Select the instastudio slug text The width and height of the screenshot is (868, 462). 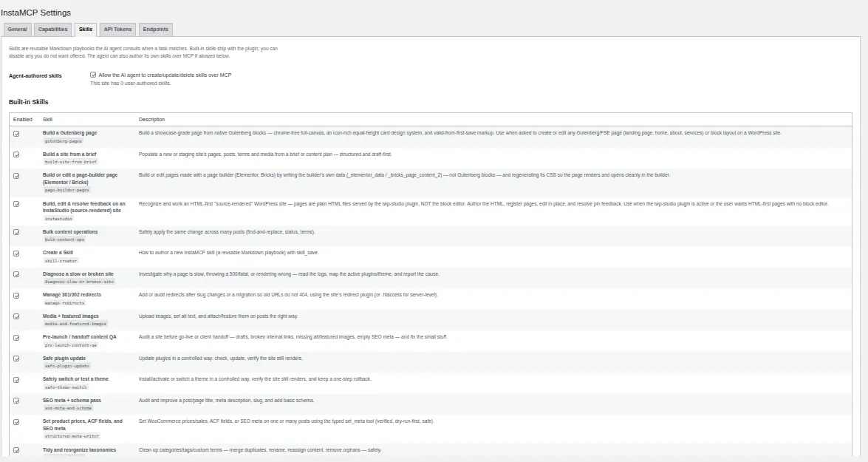tap(58, 219)
